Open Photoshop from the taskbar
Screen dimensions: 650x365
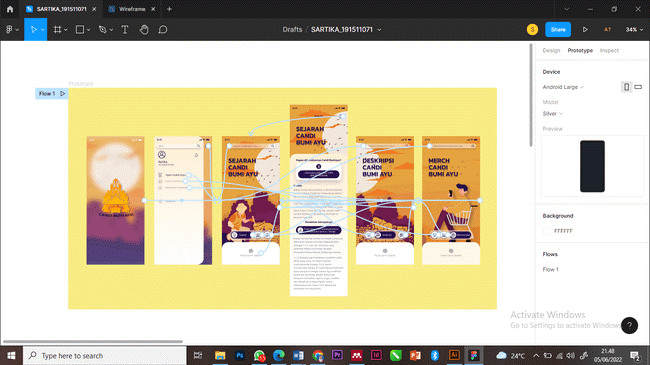(240, 355)
